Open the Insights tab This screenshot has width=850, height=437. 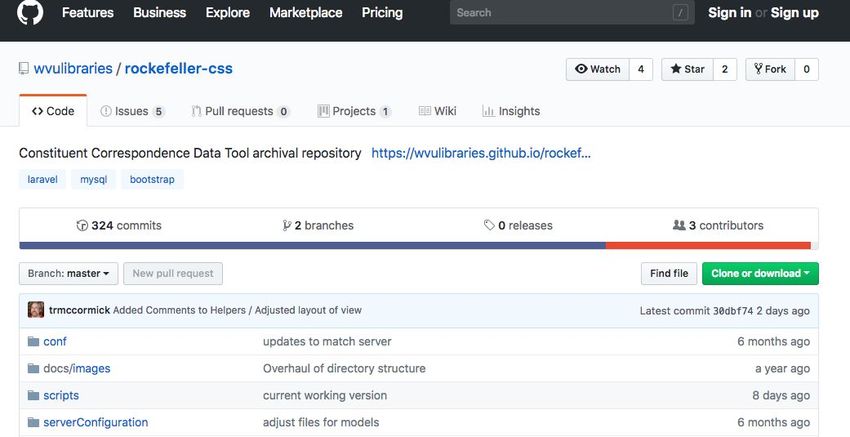pos(511,111)
